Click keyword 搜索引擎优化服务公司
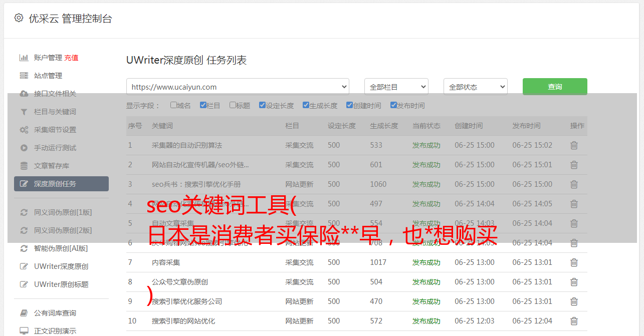The height and width of the screenshot is (336, 644). pos(187,301)
